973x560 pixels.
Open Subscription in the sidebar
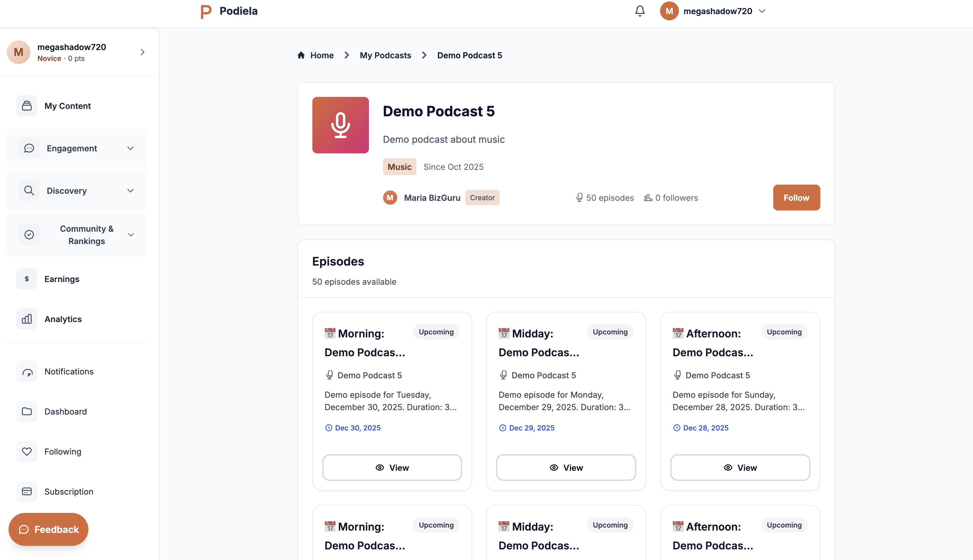[77, 491]
